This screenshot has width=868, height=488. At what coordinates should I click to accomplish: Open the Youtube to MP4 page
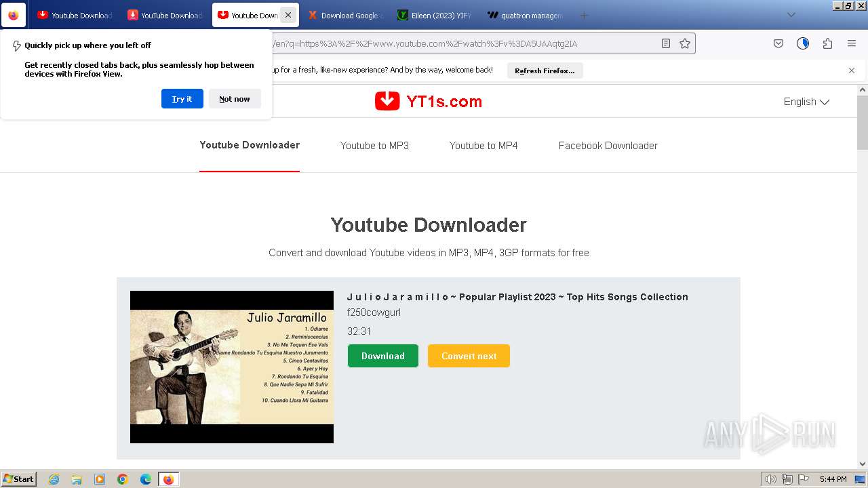tap(484, 146)
